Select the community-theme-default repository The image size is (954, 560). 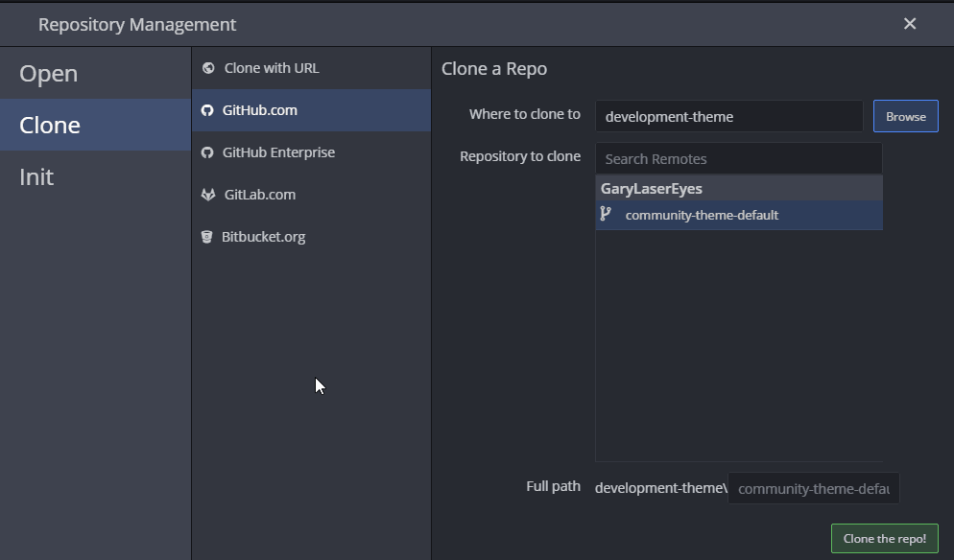pos(739,215)
